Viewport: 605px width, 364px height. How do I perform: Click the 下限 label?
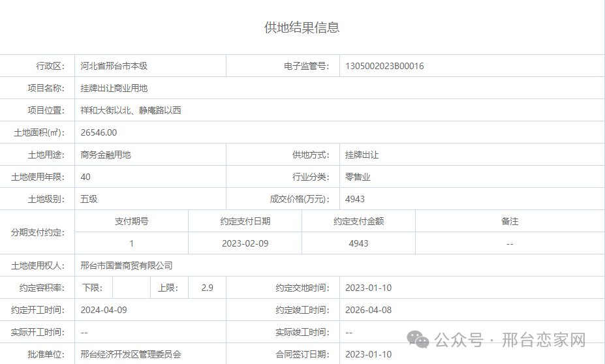[x=93, y=288]
